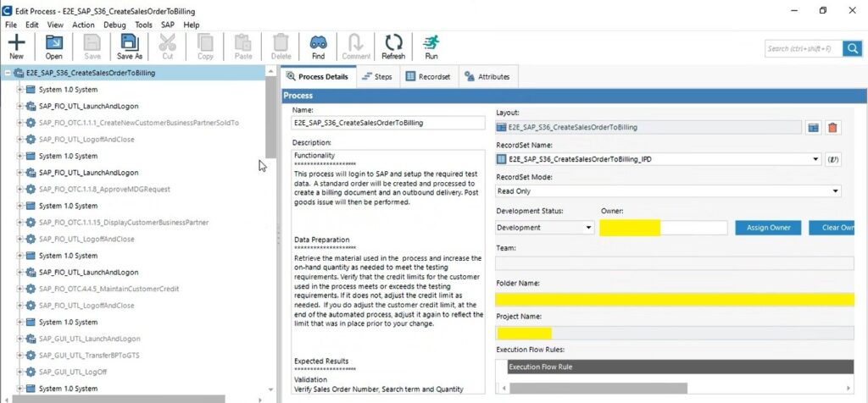Click the search magnifier button
Image resolution: width=868 pixels, height=403 pixels.
coord(853,48)
